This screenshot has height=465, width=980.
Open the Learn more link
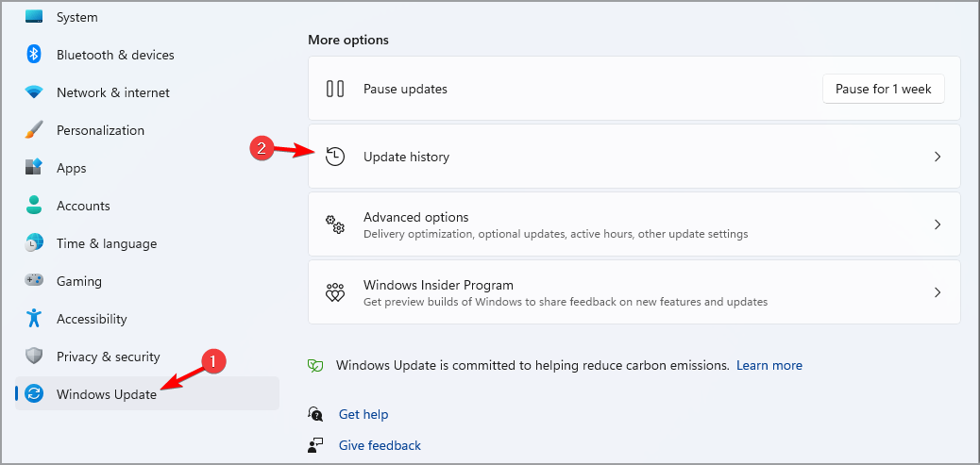click(769, 365)
